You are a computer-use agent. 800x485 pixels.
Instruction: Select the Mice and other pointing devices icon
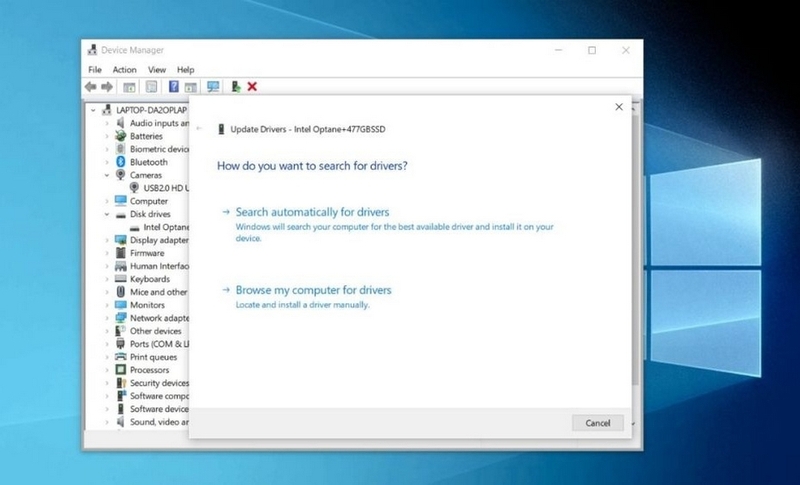click(x=120, y=292)
